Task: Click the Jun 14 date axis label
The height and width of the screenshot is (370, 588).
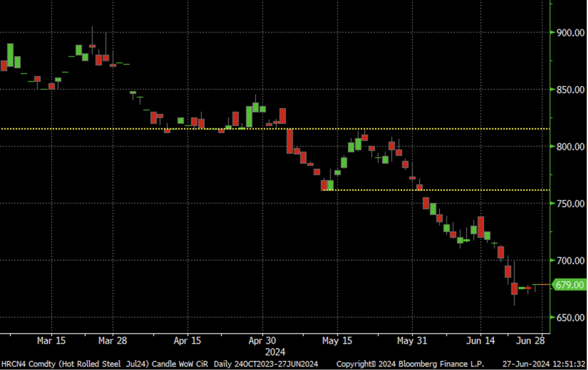Action: [481, 341]
